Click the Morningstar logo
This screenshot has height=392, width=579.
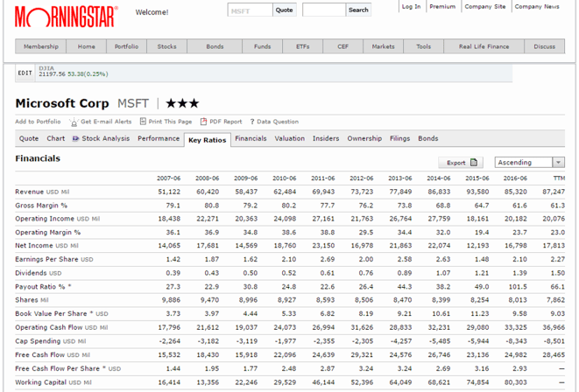pyautogui.click(x=67, y=17)
